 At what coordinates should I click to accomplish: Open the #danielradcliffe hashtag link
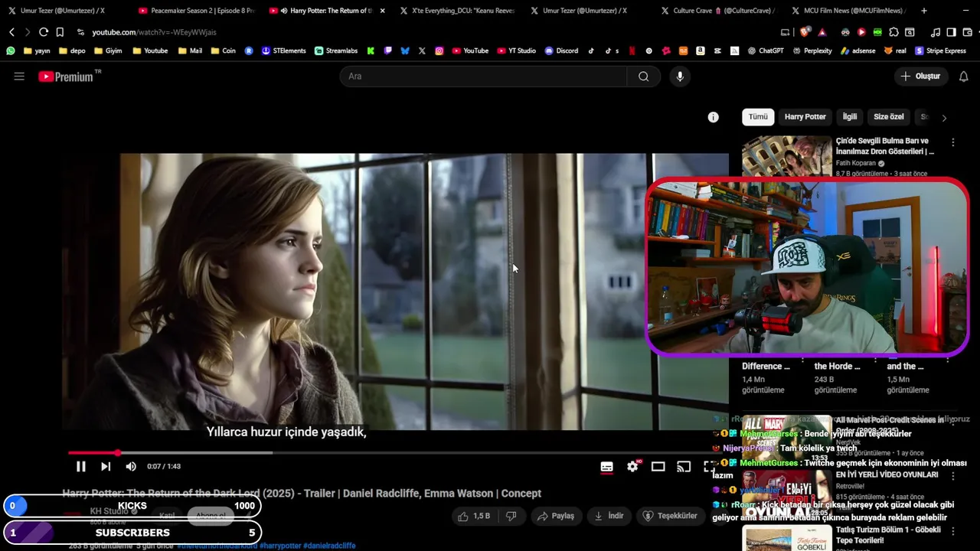[329, 546]
